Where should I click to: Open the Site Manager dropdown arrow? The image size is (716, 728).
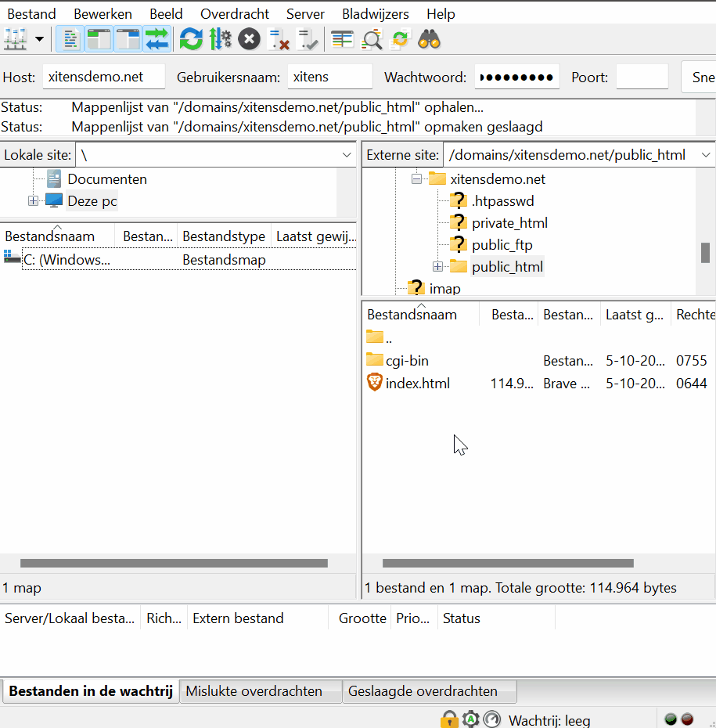[39, 39]
